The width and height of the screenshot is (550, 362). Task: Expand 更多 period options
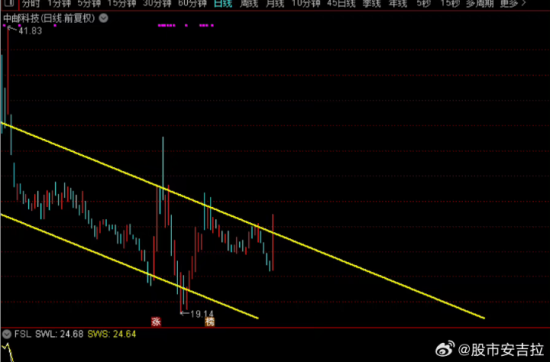513,4
